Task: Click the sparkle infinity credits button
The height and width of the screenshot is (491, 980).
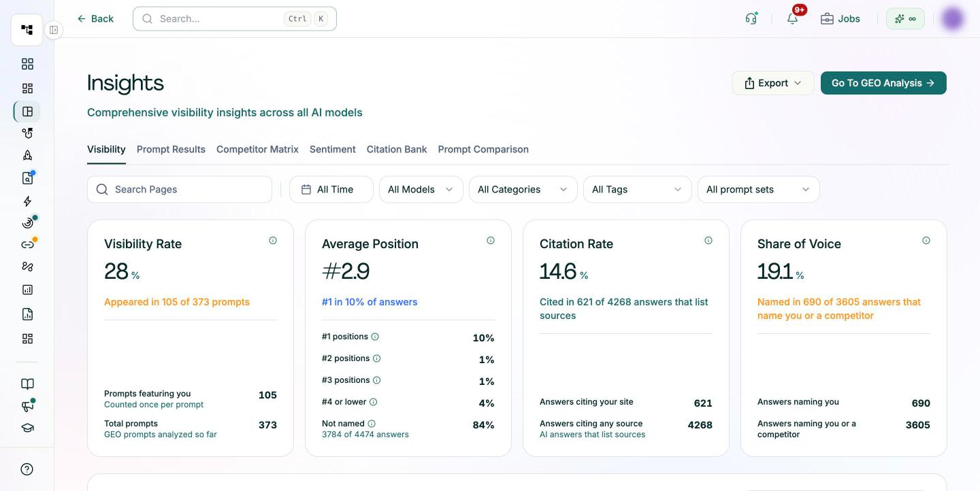Action: [905, 18]
